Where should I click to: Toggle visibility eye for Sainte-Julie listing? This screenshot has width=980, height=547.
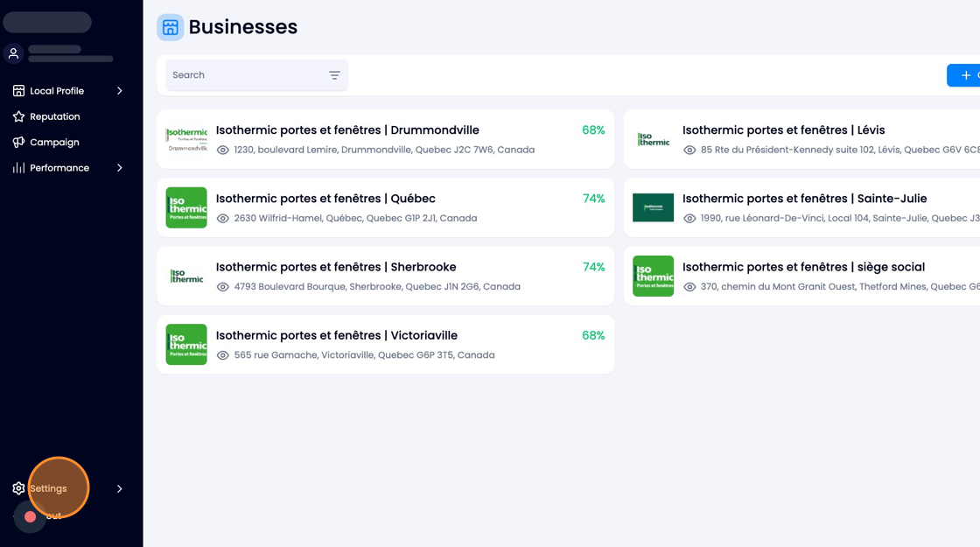click(x=689, y=218)
